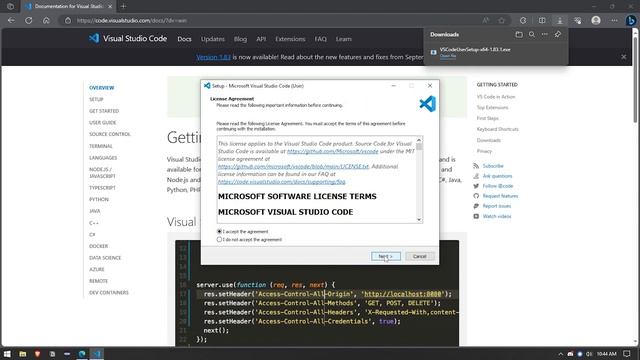Screen dimensions: 640x360
Task: Pin the Downloads panel
Action: [x=558, y=35]
